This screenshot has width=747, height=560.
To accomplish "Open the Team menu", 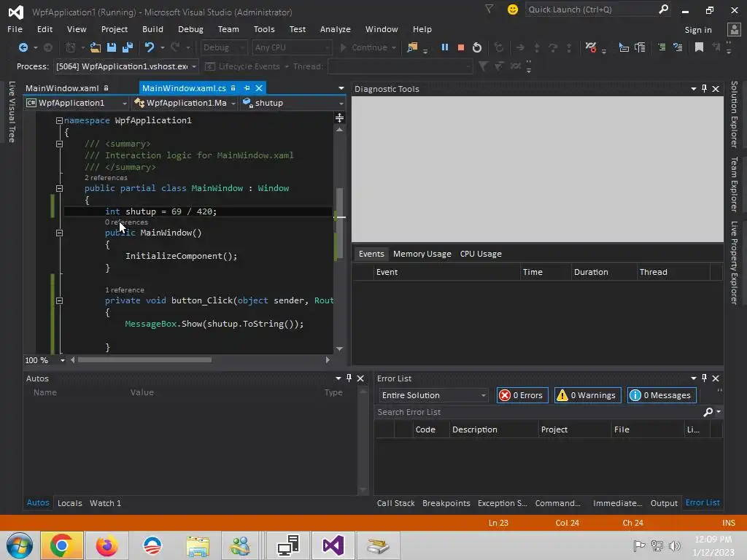I will point(228,29).
